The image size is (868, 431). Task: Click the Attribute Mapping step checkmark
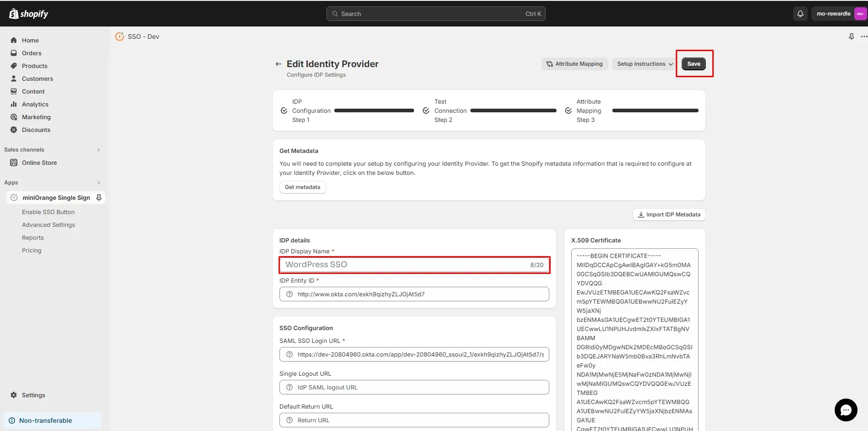pos(568,110)
